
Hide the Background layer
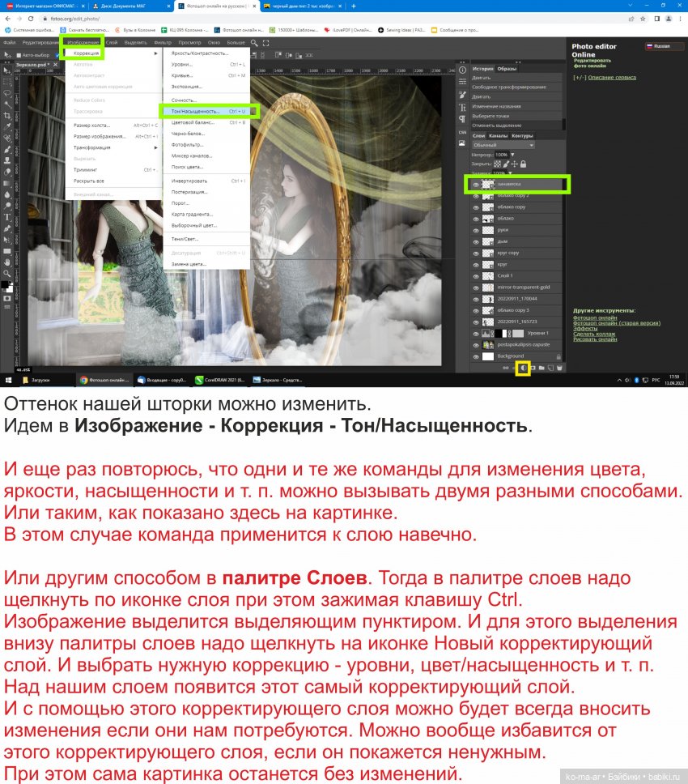[x=477, y=356]
